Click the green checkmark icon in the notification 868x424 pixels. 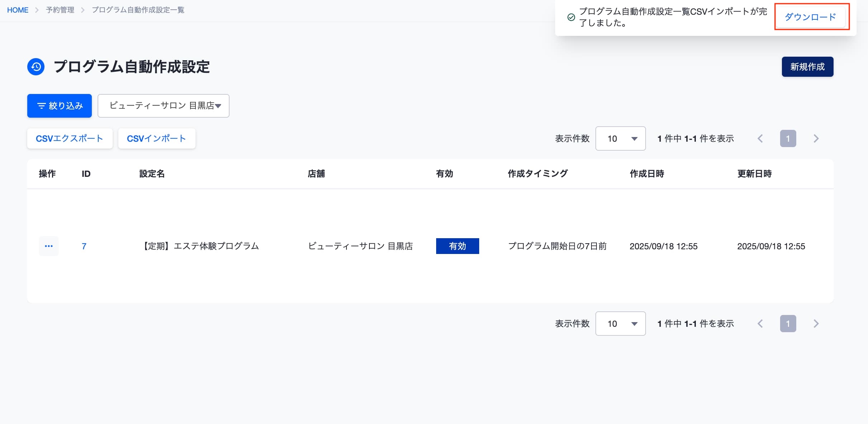click(x=571, y=17)
